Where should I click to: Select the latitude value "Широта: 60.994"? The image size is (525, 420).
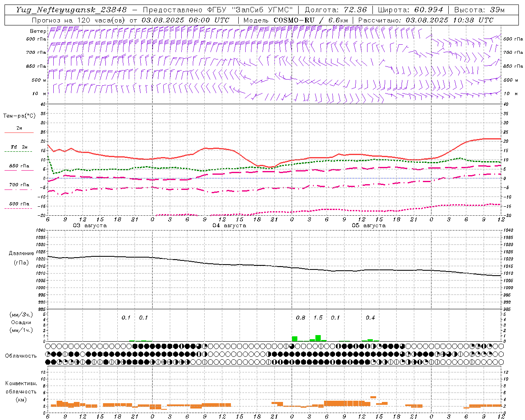pyautogui.click(x=411, y=9)
